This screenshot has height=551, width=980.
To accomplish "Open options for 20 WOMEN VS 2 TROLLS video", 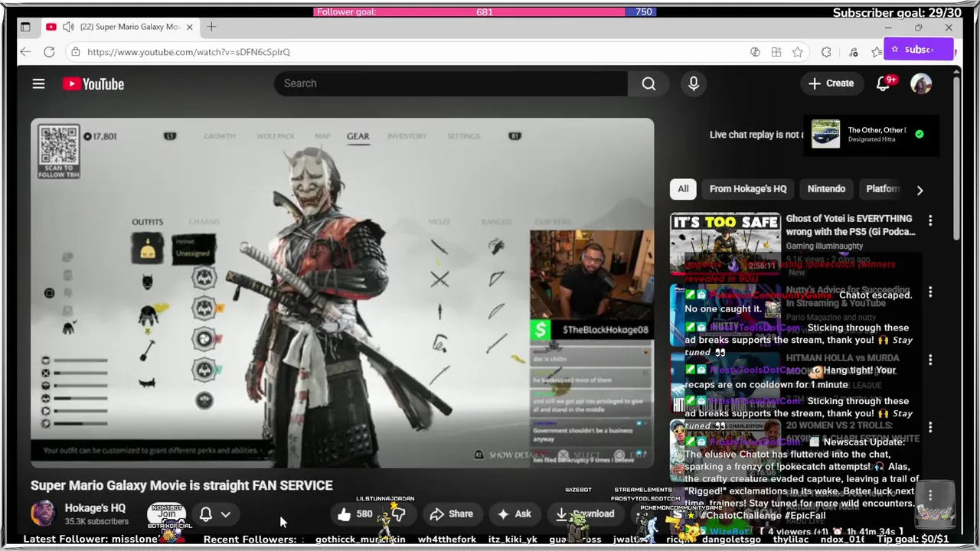I will 930,427.
